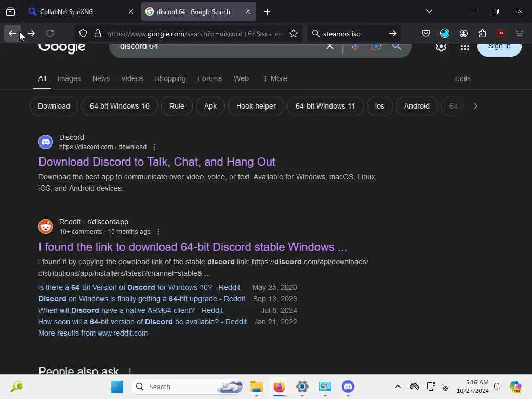Open the 64-bit Discord stable Windows Reddit result
532x399 pixels.
193,247
